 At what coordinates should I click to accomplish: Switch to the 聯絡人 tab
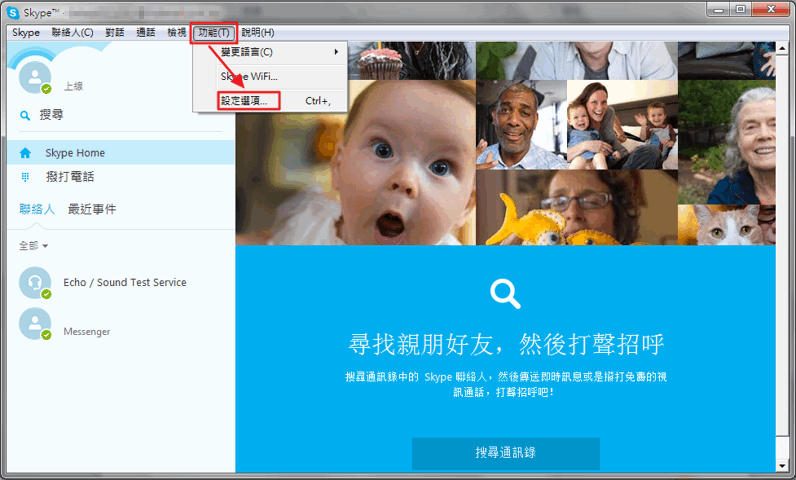tap(37, 209)
